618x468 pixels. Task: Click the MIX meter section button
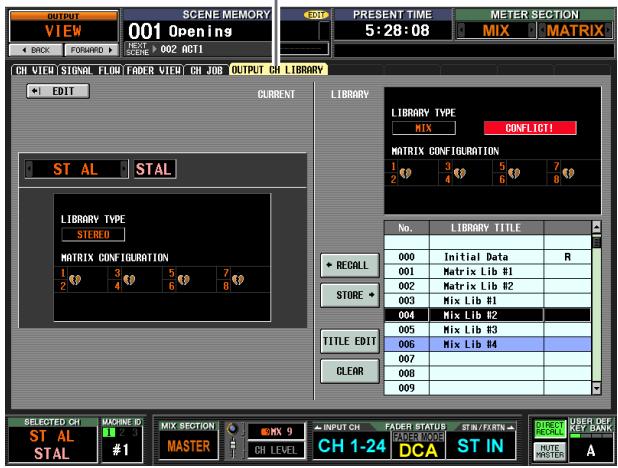tap(496, 30)
